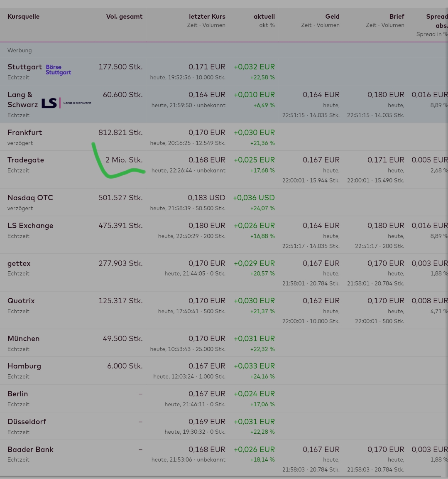Screen dimensions: 448x479
Task: Select the Tradegate exchange row
Action: coord(26,160)
